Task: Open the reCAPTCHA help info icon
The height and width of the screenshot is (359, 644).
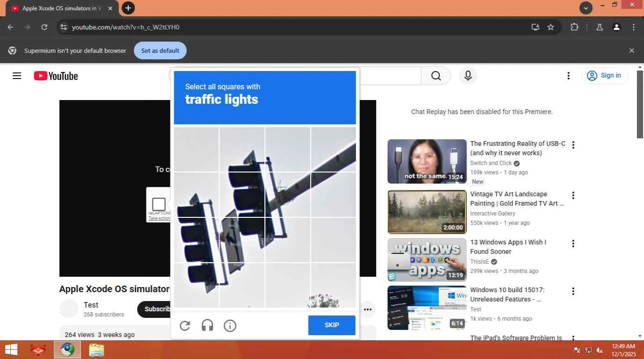Action: [x=230, y=325]
